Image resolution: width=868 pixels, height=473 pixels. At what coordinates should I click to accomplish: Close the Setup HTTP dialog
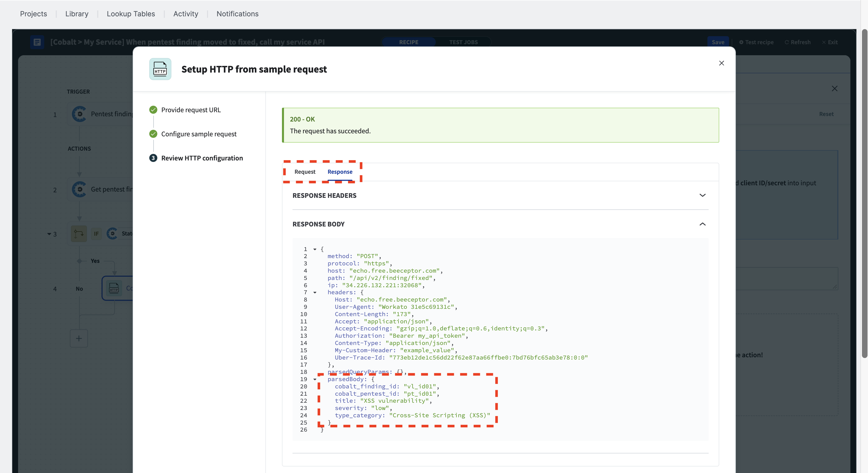(721, 63)
